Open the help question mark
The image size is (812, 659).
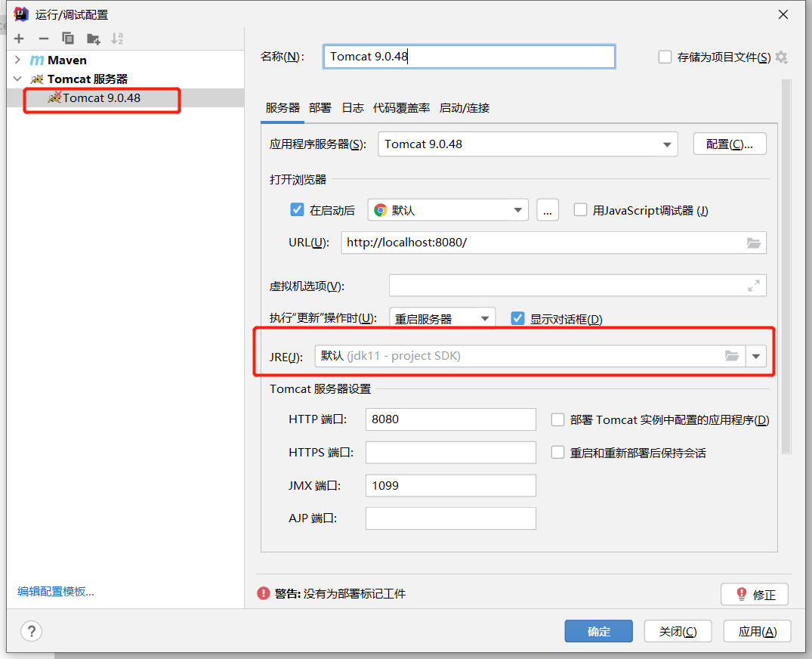[31, 631]
